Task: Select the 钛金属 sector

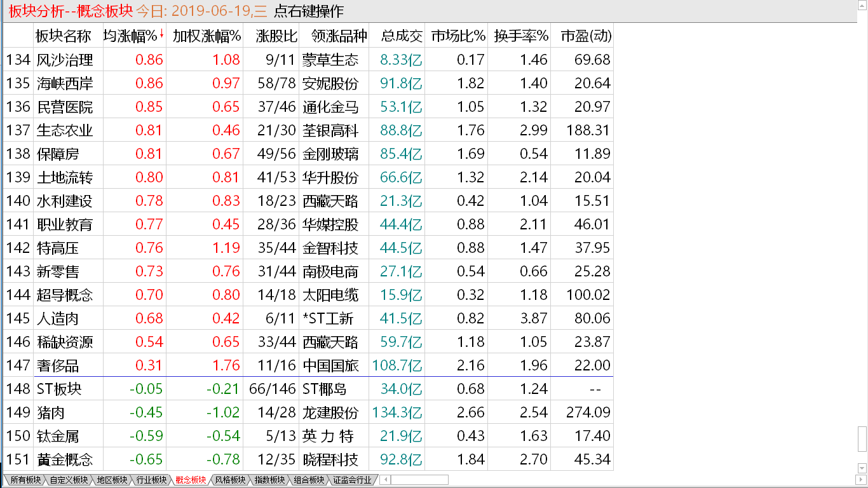Action: click(x=58, y=436)
